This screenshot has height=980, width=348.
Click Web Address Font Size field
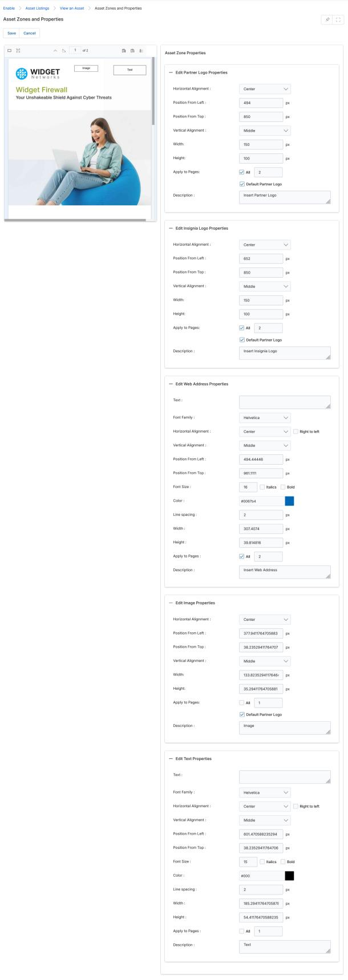pyautogui.click(x=248, y=487)
